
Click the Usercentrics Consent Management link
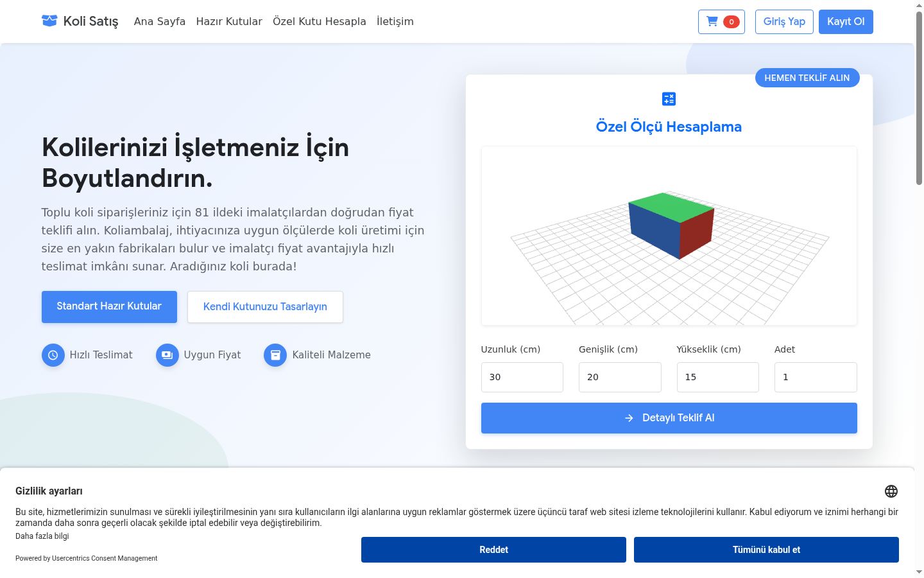coord(105,558)
